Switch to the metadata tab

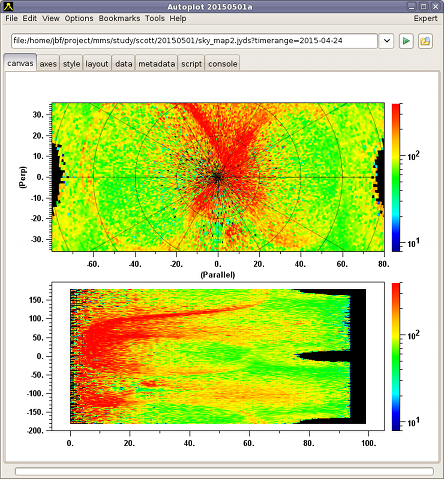[x=157, y=64]
